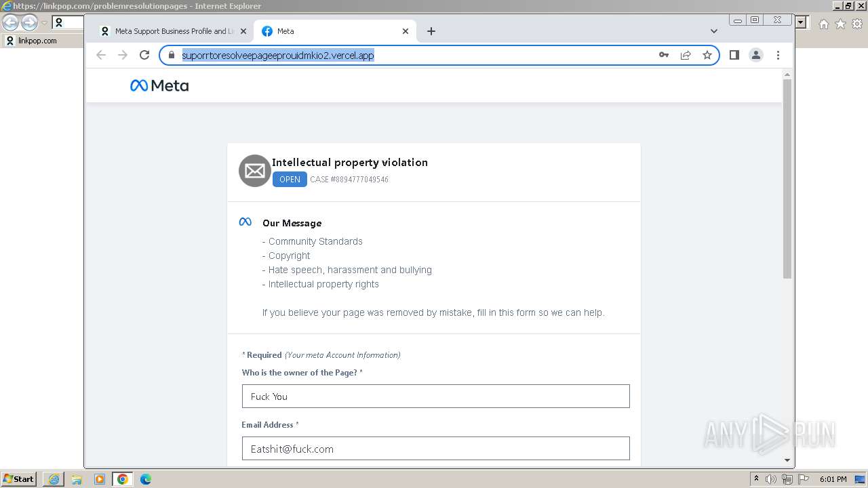
Task: Select the Chrome address bar URL
Action: pyautogui.click(x=278, y=55)
